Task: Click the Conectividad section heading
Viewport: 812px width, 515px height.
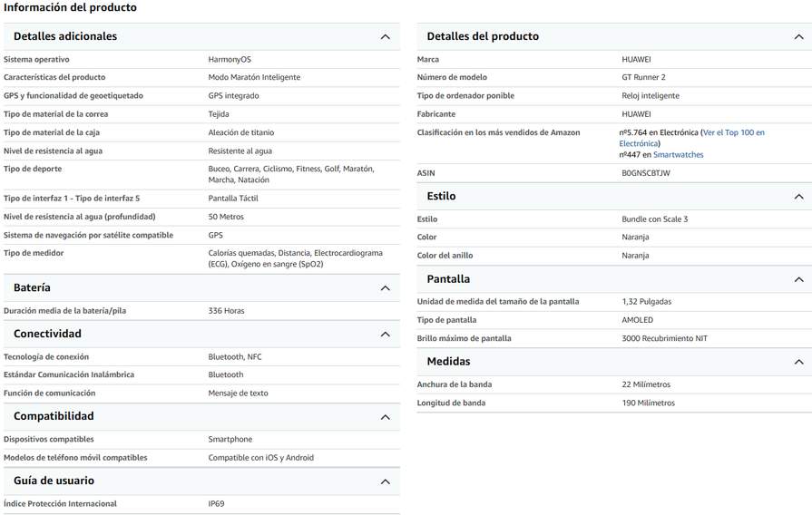Action: tap(48, 334)
